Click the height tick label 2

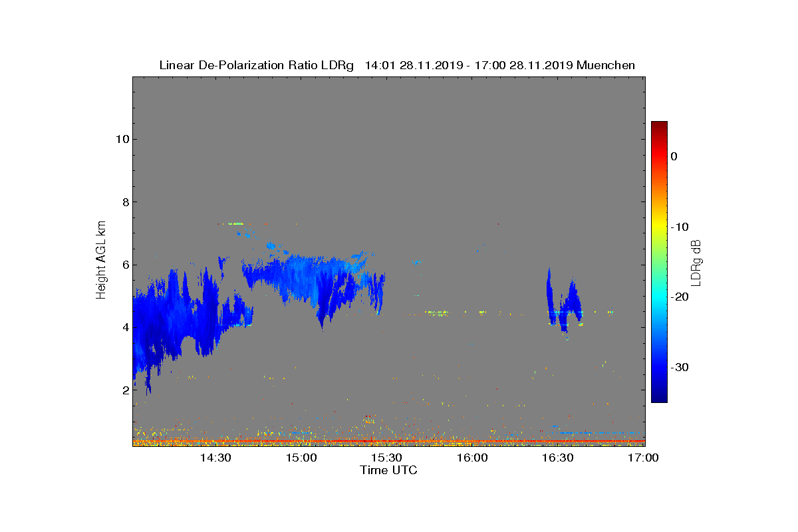125,390
